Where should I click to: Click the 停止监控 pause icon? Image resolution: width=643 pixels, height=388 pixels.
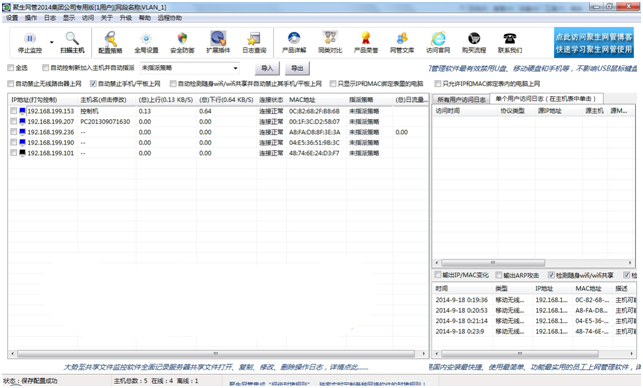[x=30, y=39]
